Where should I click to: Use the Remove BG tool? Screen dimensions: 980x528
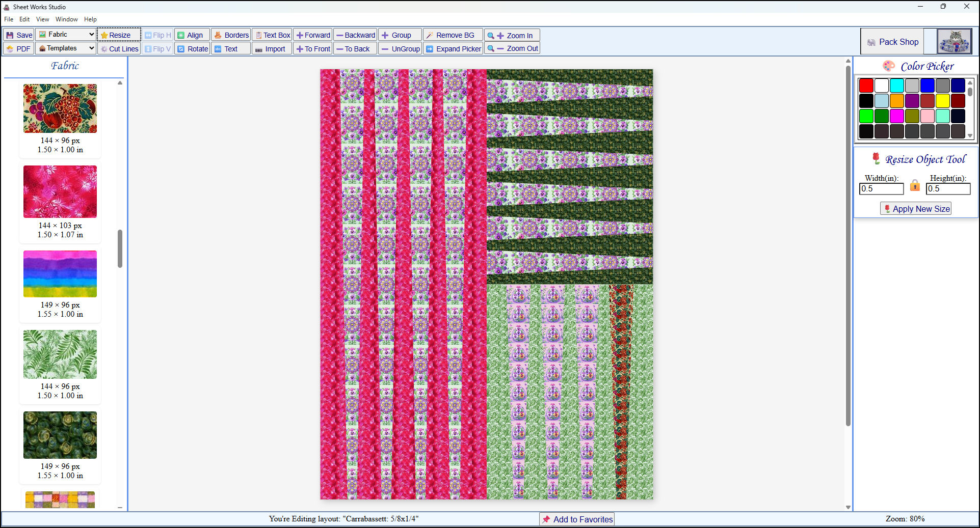[x=453, y=35]
